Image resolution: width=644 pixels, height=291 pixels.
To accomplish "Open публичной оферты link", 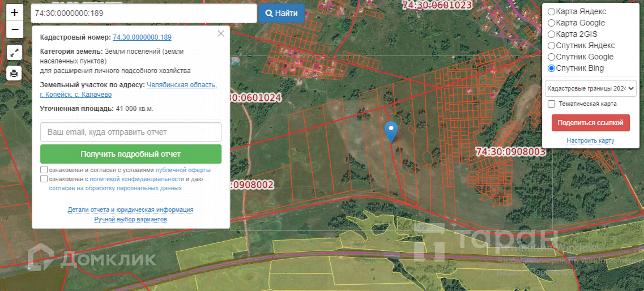I will point(183,170).
